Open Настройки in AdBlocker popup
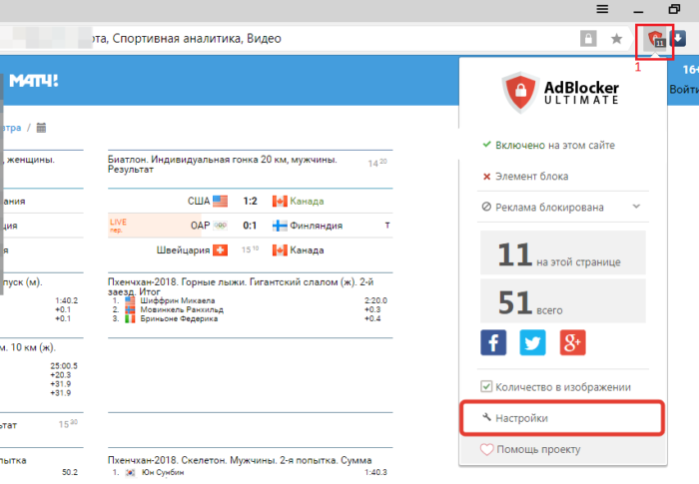 click(x=563, y=418)
